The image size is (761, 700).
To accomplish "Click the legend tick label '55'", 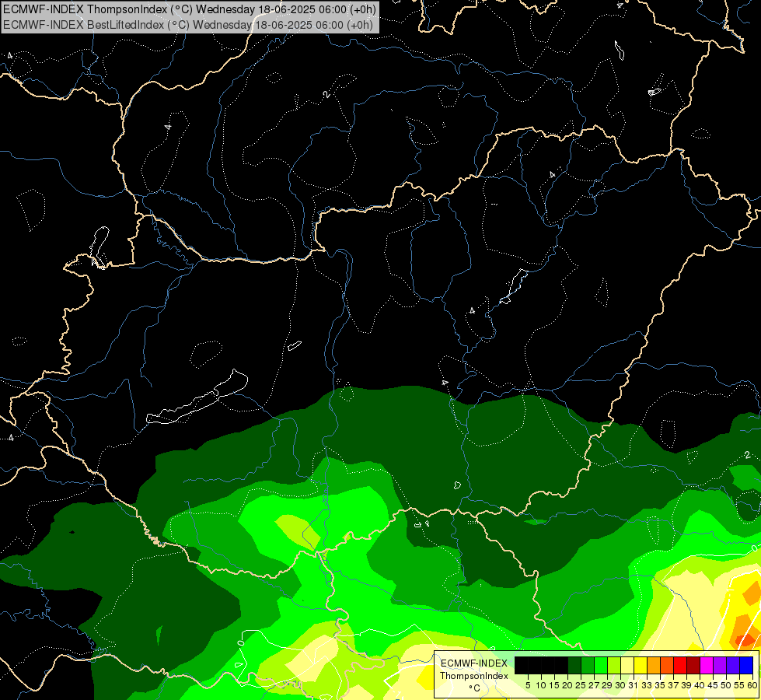I will point(740,685).
